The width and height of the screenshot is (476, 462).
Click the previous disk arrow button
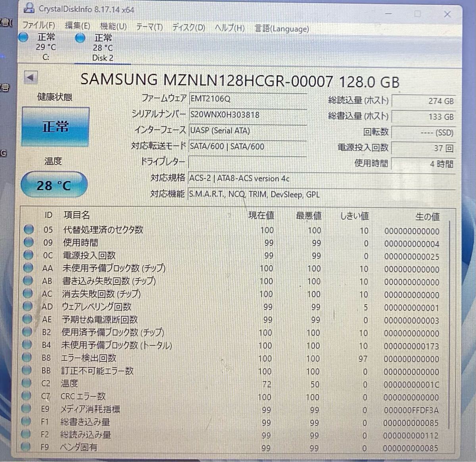[x=31, y=77]
